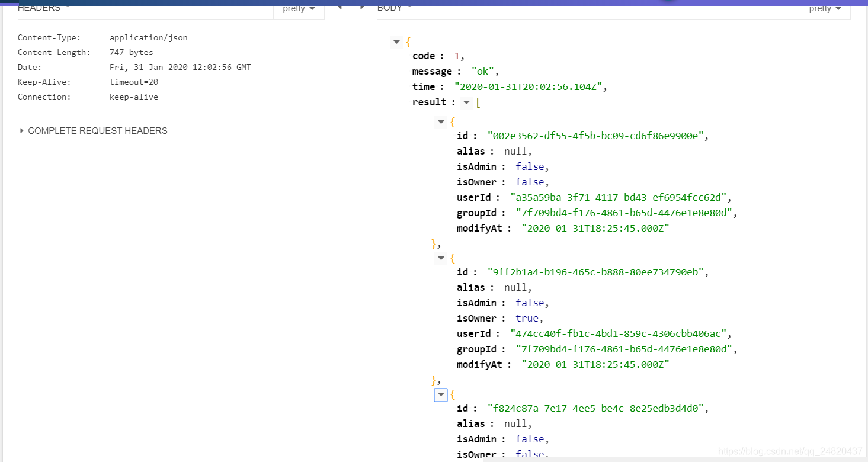Collapse the object with id 9ff2b1a4-b196

[x=441, y=259]
